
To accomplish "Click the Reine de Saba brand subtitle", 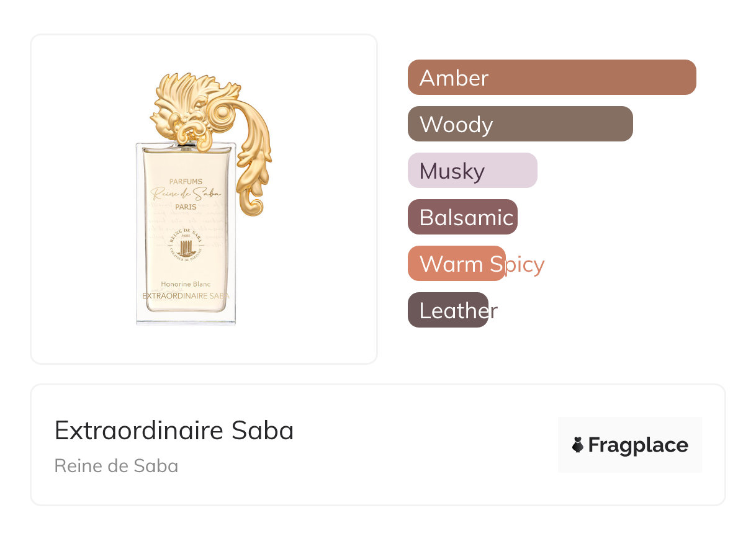I will [x=116, y=466].
